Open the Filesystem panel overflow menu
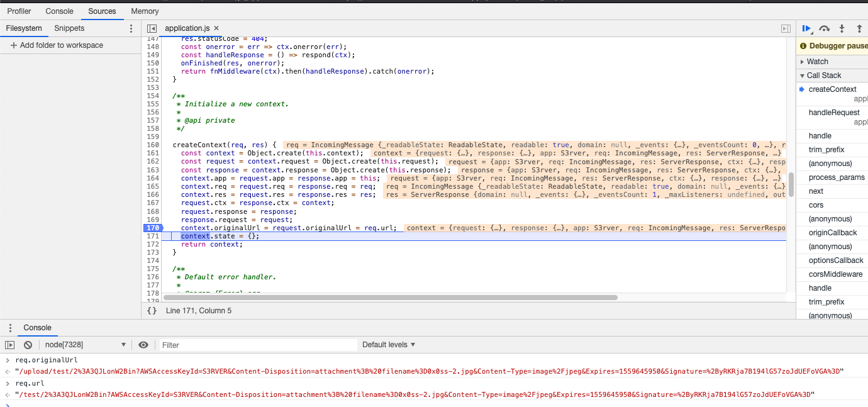The height and width of the screenshot is (407, 868). click(131, 28)
